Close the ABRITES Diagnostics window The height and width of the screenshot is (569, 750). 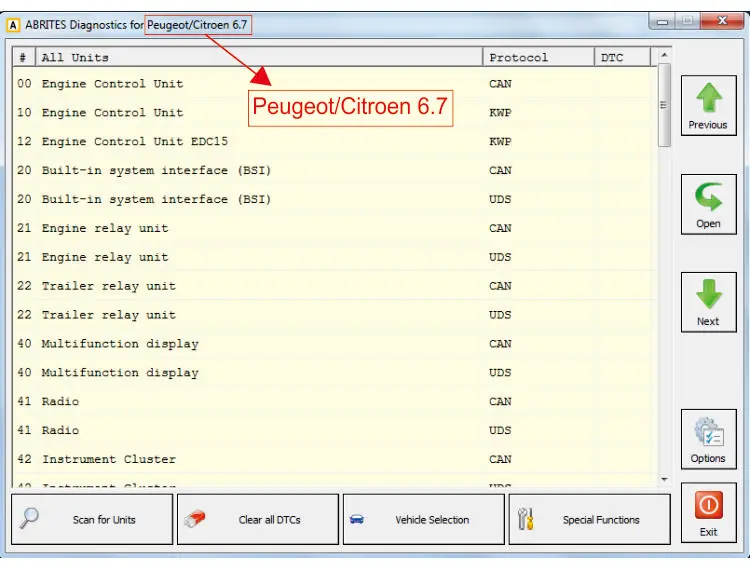[722, 21]
